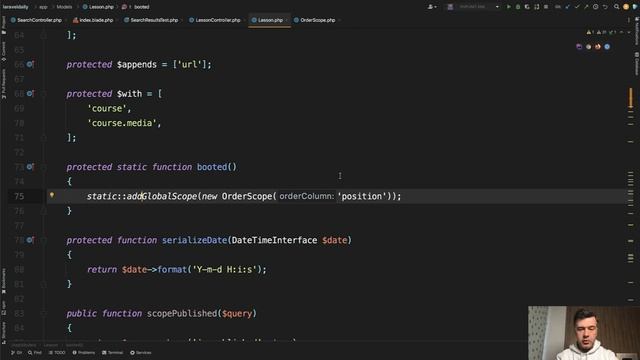Open the Problems tool window
The image size is (640, 360).
(84, 353)
